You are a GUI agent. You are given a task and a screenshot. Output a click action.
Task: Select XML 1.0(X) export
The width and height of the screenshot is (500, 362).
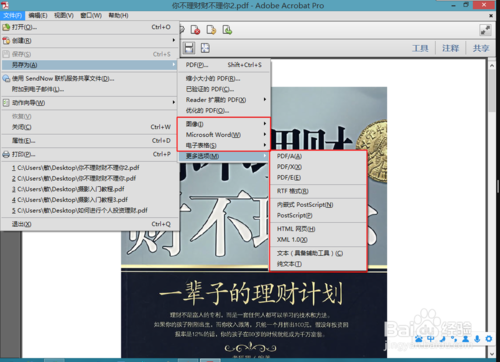pyautogui.click(x=318, y=240)
